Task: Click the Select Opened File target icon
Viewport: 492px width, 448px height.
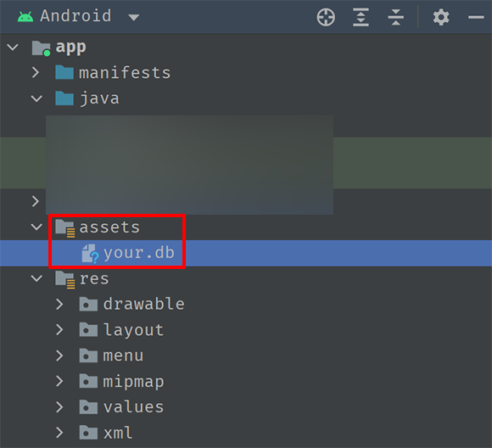Action: pyautogui.click(x=326, y=17)
